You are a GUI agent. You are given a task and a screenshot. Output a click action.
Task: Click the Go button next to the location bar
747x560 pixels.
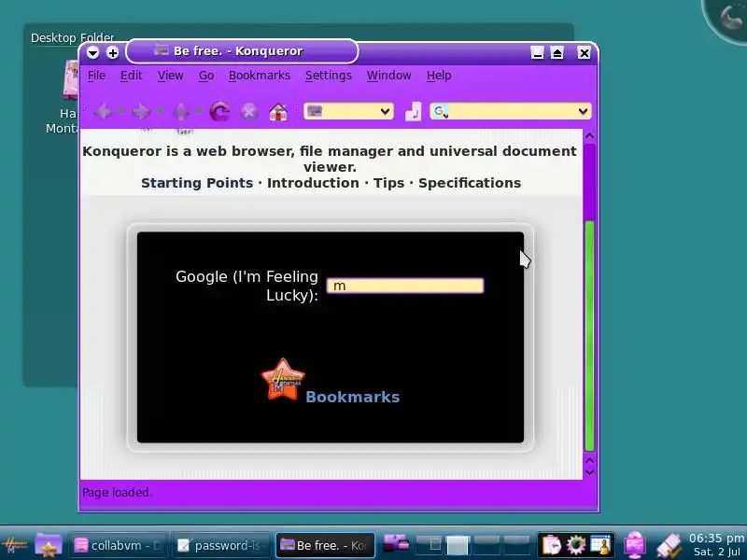click(413, 112)
